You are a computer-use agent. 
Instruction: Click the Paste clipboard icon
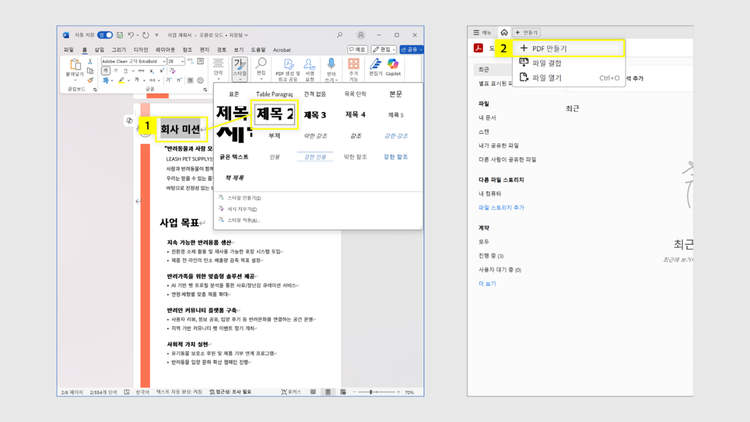coord(75,64)
